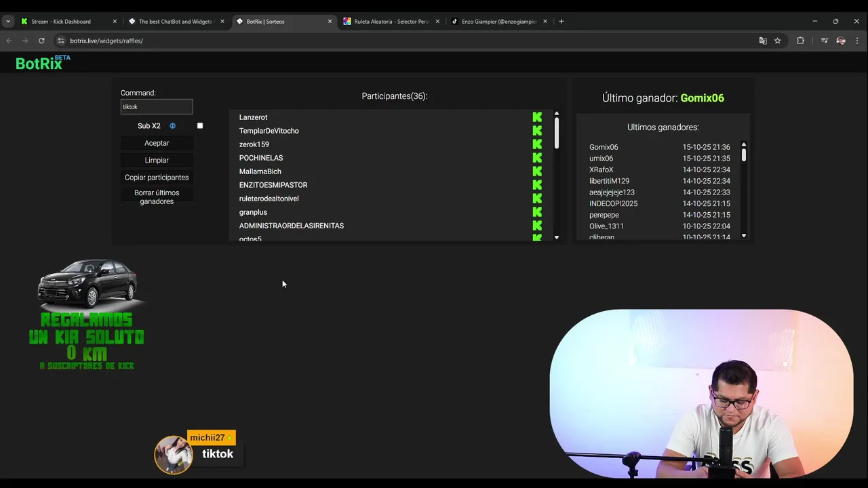Toggle the Sub X2 checkbox
The width and height of the screenshot is (868, 488).
(200, 125)
